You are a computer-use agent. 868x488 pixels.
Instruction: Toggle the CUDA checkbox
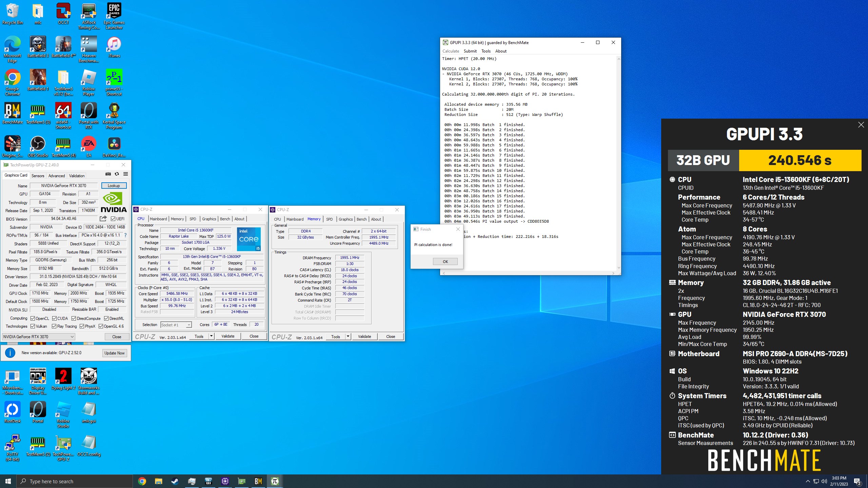[54, 318]
